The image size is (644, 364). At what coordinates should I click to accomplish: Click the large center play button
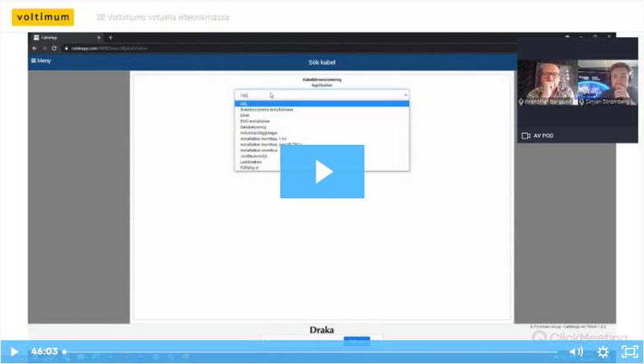[x=322, y=172]
